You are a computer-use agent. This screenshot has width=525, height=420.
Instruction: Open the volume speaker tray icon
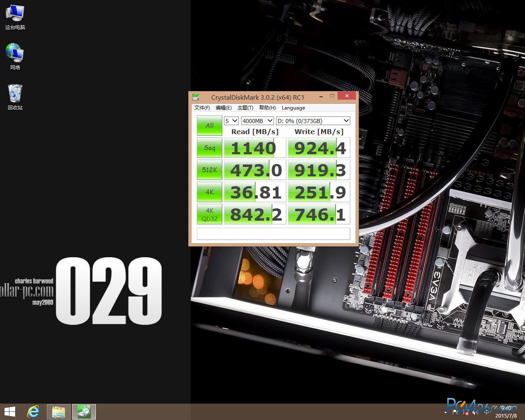click(475, 412)
